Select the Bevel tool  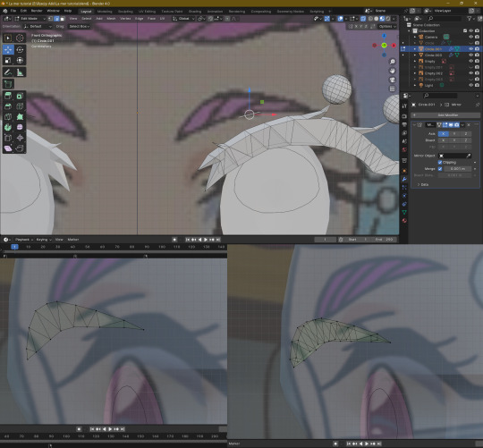[8, 106]
